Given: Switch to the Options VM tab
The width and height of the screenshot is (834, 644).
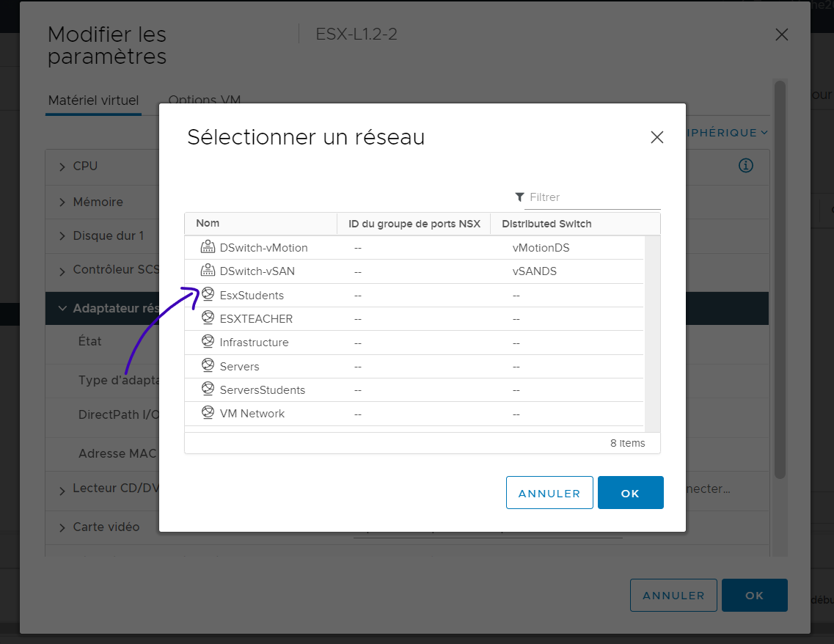Looking at the screenshot, I should point(204,100).
